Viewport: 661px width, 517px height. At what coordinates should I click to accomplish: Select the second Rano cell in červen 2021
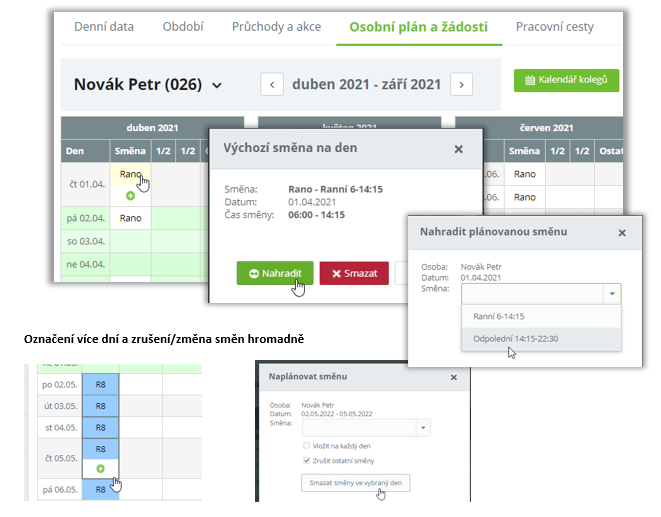coord(525,197)
